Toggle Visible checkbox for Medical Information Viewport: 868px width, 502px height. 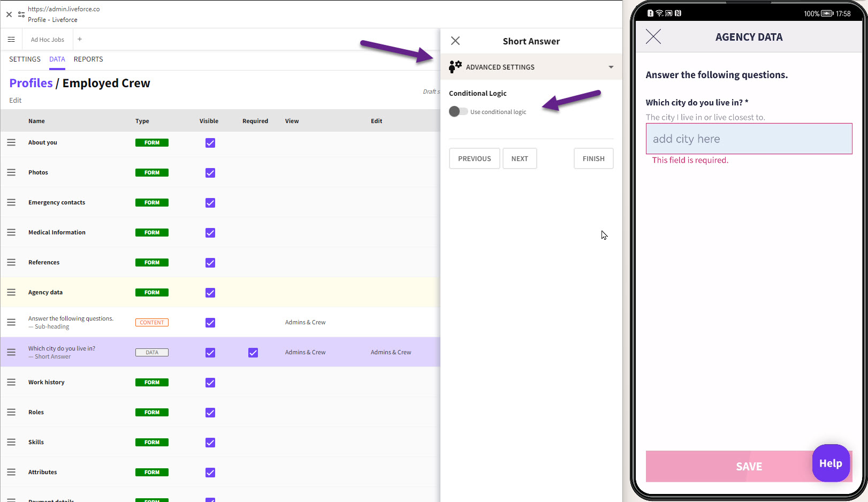(210, 233)
